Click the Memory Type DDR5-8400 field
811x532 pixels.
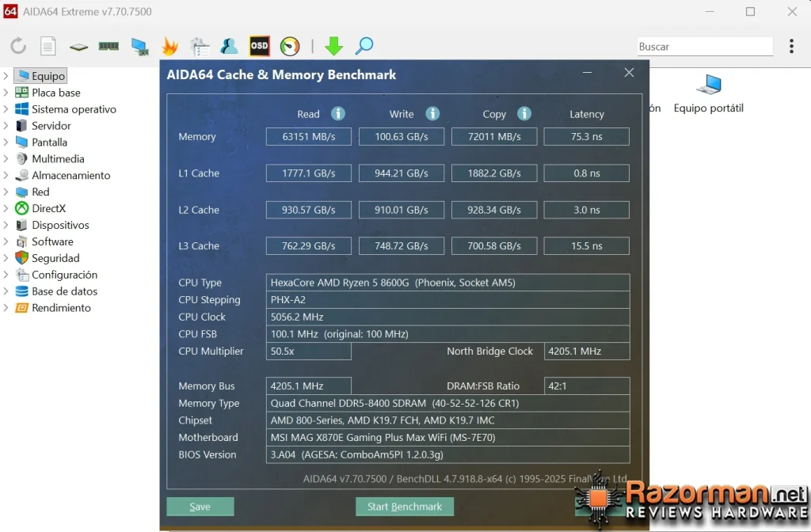click(x=448, y=403)
